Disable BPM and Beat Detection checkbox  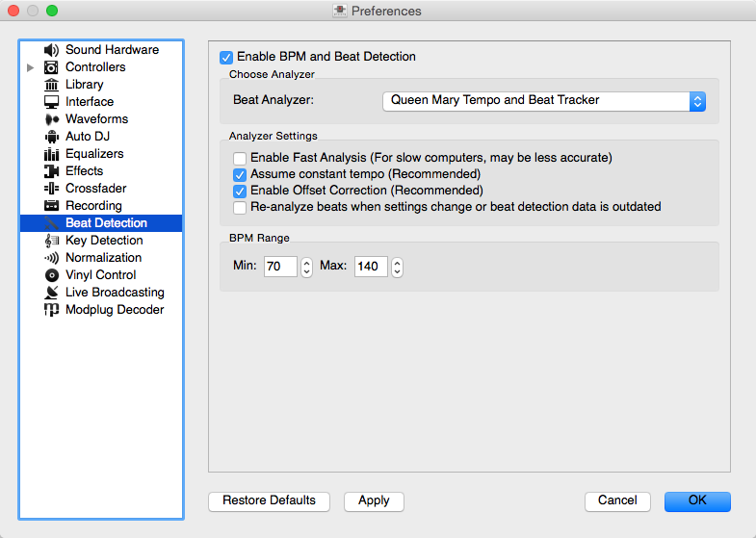[226, 57]
